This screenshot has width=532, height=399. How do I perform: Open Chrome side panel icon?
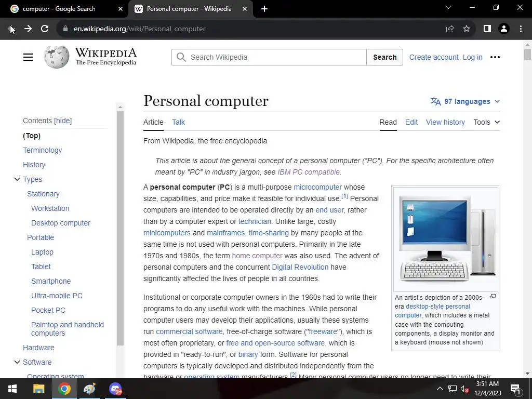click(x=487, y=29)
